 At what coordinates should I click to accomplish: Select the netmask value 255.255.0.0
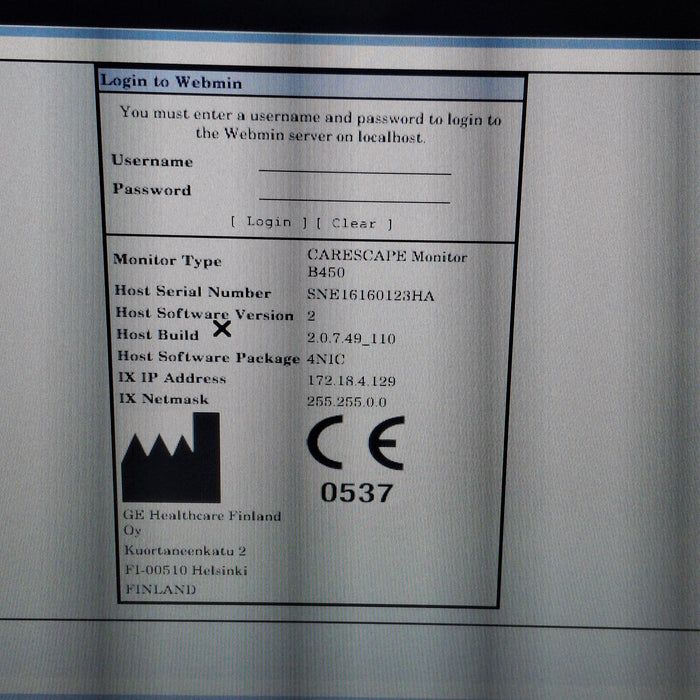pos(347,402)
